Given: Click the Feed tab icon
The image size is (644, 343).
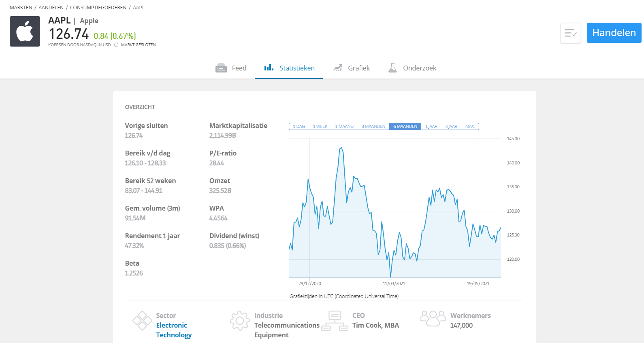Looking at the screenshot, I should pyautogui.click(x=221, y=68).
